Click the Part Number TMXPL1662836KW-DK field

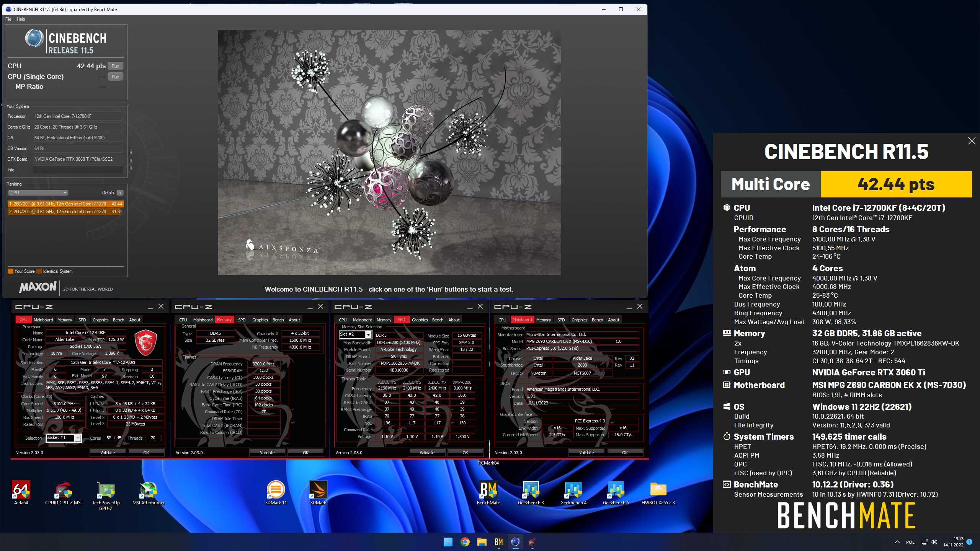[399, 363]
